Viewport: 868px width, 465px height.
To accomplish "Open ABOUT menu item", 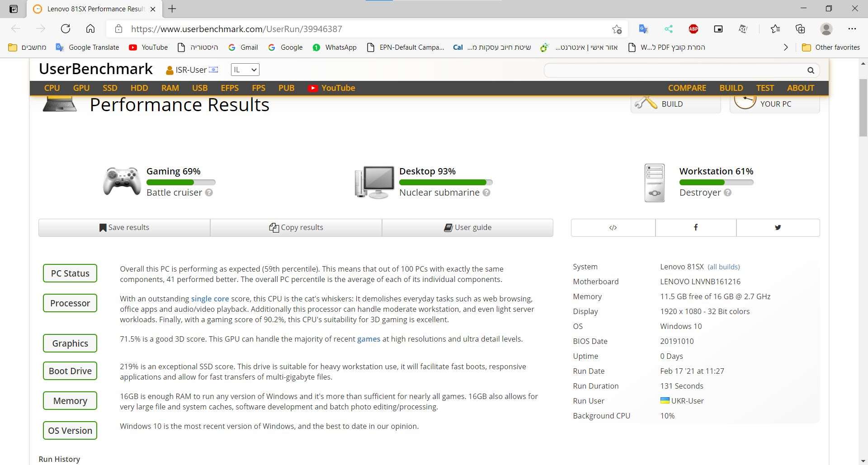I will pyautogui.click(x=800, y=88).
